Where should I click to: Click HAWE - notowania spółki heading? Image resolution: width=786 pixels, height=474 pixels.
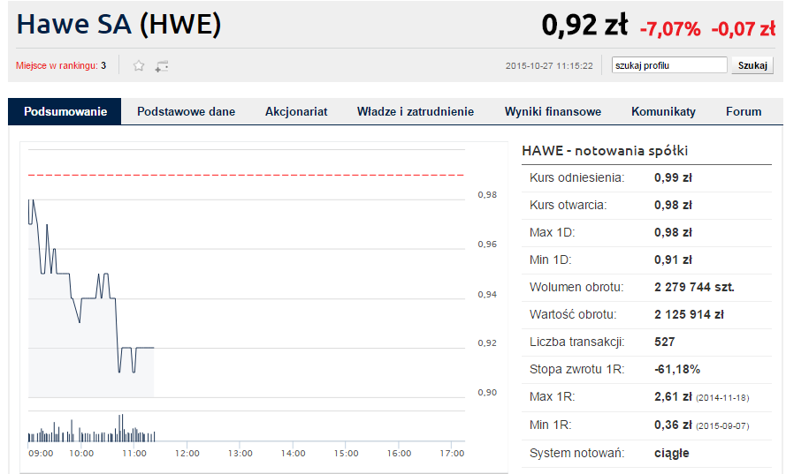(605, 150)
